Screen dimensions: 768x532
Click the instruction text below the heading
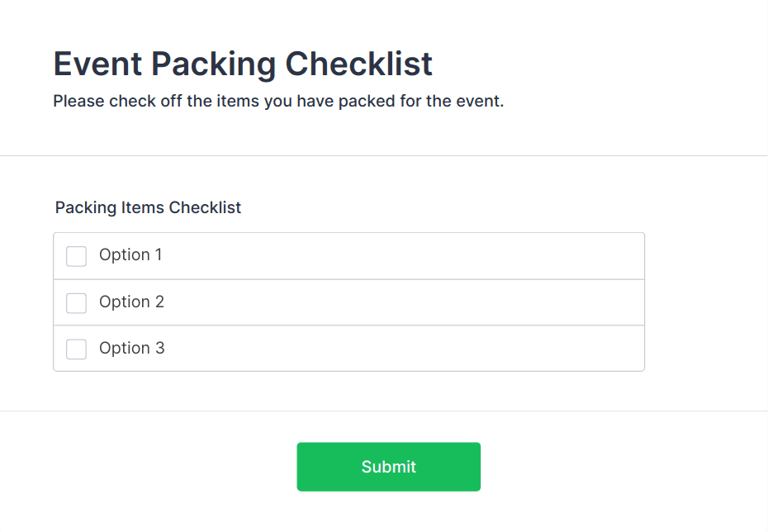[x=278, y=102]
